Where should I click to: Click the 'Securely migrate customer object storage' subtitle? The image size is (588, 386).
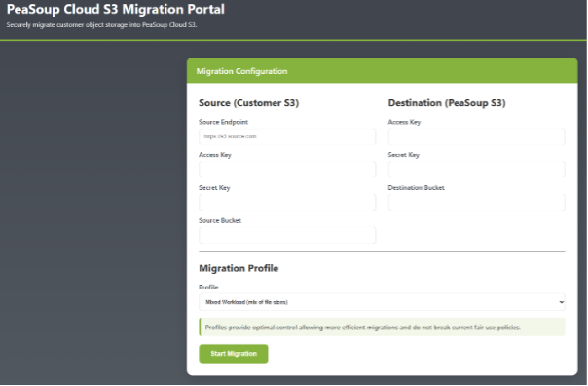pyautogui.click(x=101, y=25)
